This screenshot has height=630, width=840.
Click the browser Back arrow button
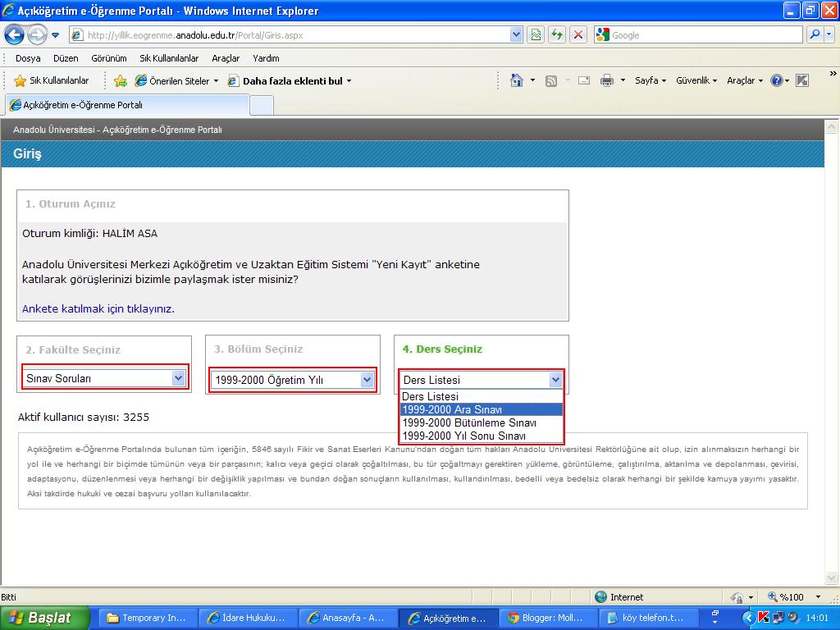[15, 34]
